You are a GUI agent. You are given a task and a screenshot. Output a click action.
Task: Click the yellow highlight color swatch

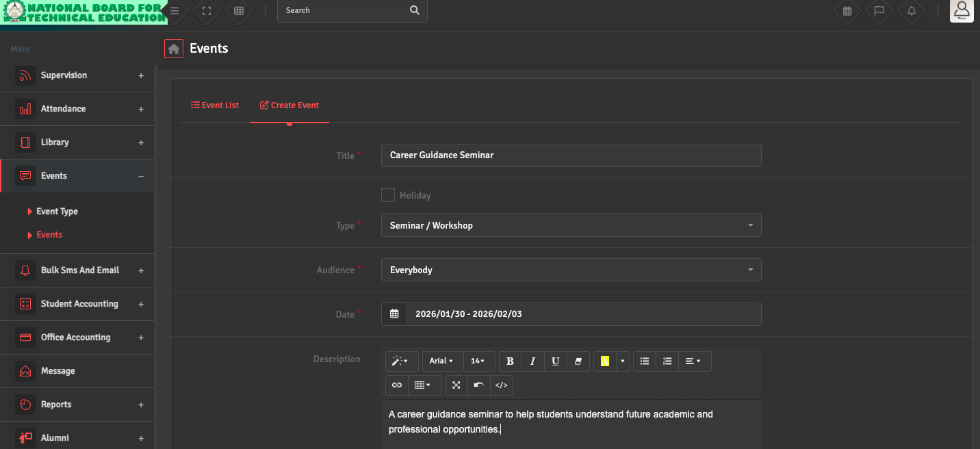[x=604, y=361]
